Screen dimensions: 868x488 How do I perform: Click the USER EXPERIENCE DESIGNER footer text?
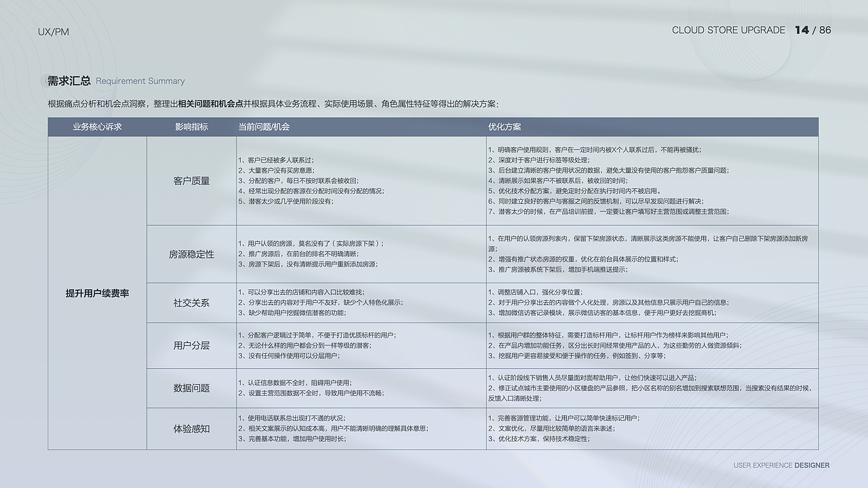(781, 466)
